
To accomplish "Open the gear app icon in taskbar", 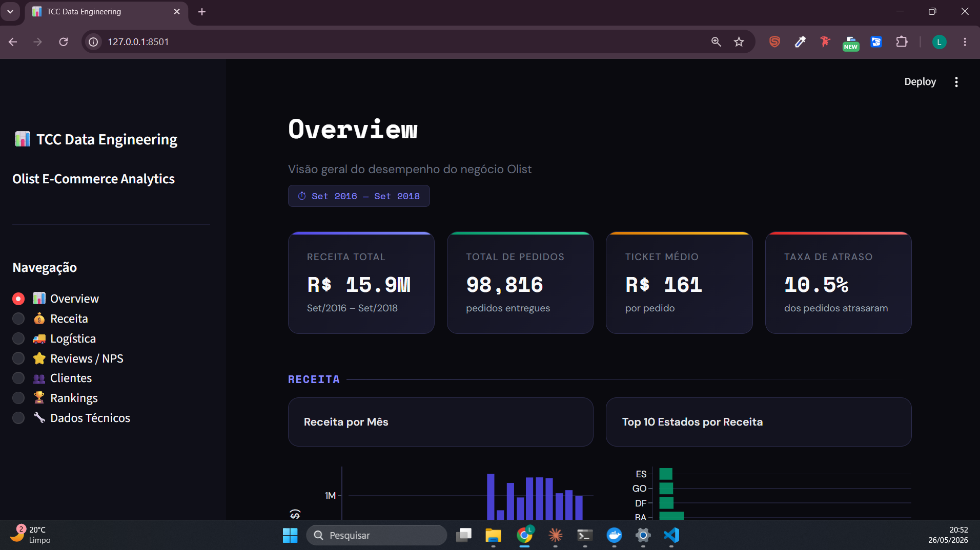I will point(643,535).
